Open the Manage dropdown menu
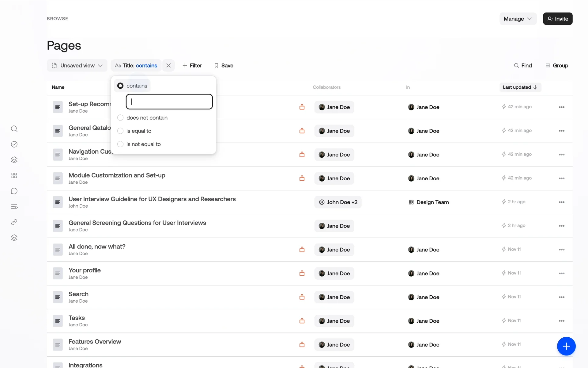The height and width of the screenshot is (368, 588). click(518, 19)
